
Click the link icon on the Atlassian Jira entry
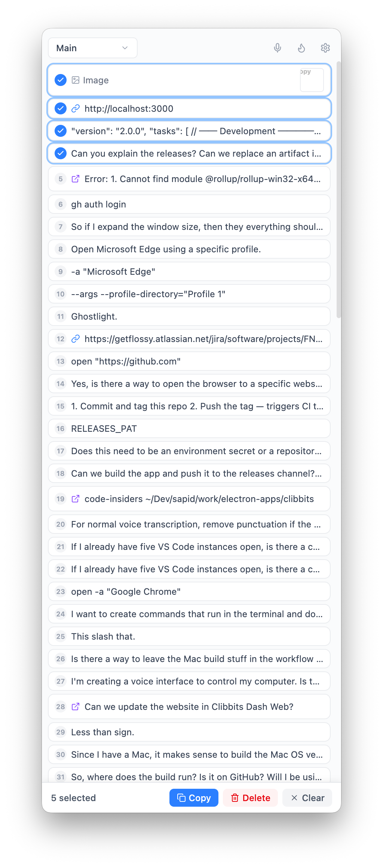click(76, 339)
